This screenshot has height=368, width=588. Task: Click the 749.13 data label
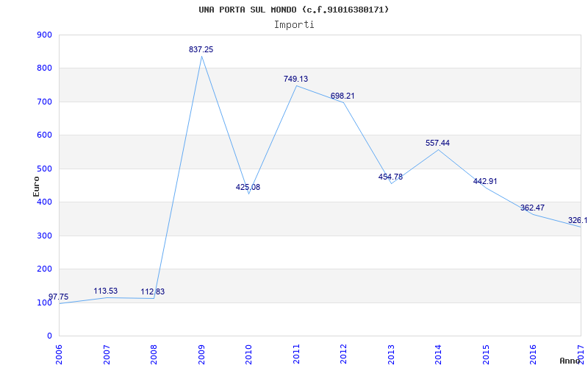coord(296,79)
